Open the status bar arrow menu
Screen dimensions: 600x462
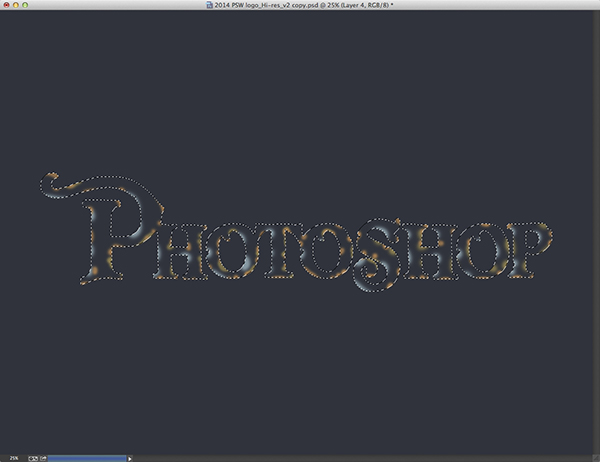coord(130,457)
